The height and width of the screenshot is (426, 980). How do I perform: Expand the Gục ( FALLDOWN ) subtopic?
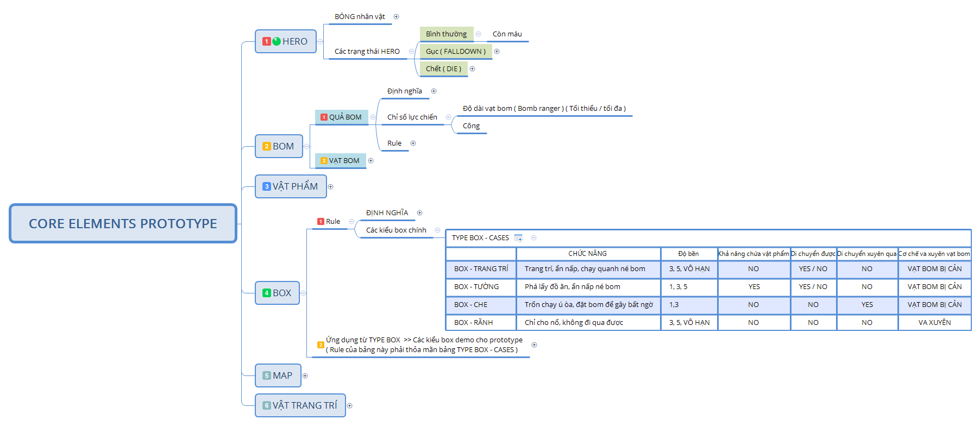[x=497, y=52]
